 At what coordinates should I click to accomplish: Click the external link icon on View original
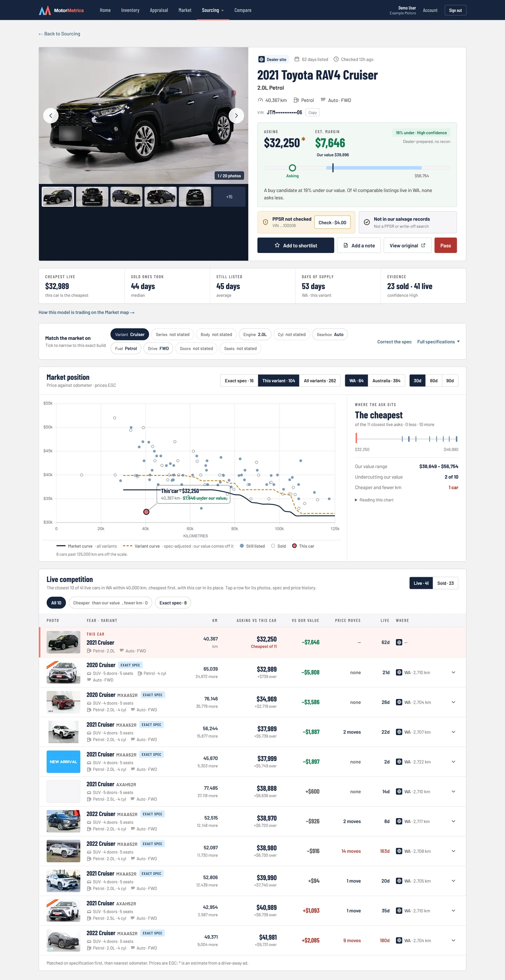[x=423, y=245]
